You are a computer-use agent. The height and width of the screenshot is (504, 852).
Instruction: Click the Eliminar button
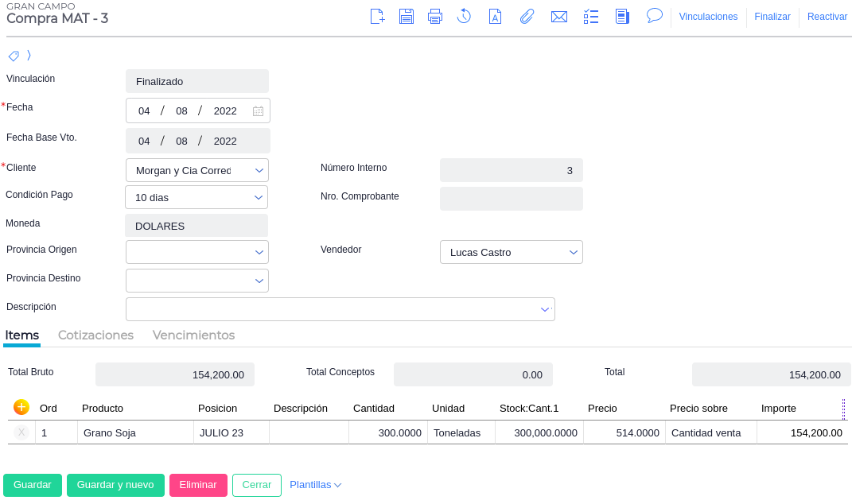(198, 485)
